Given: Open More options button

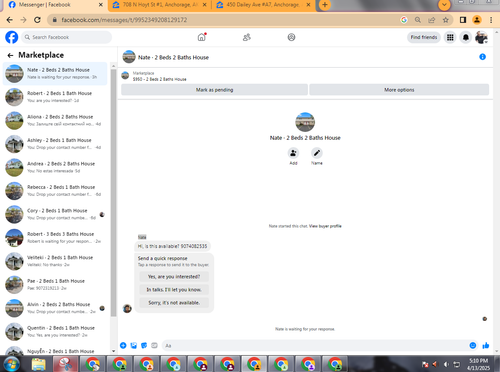Looking at the screenshot, I should click(399, 90).
